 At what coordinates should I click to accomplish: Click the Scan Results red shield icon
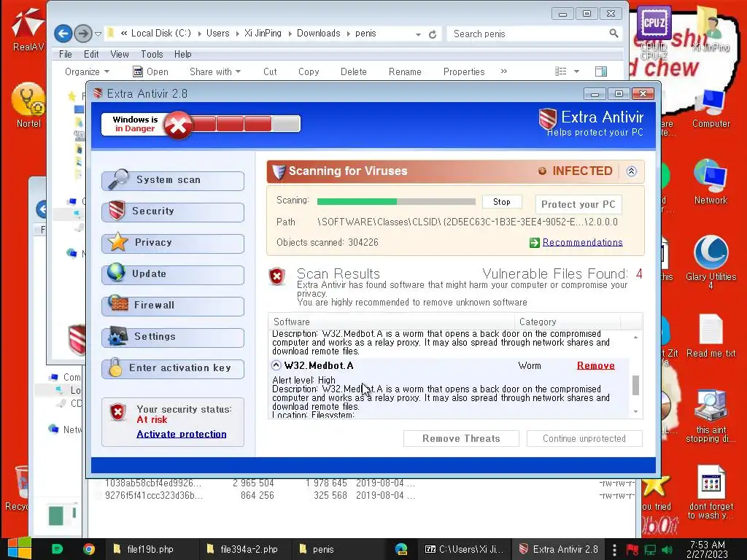point(276,276)
